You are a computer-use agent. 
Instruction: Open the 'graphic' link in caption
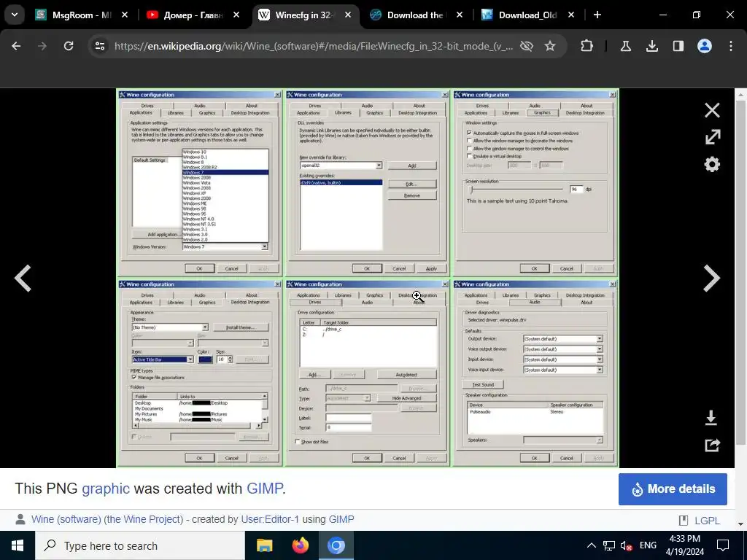point(106,489)
